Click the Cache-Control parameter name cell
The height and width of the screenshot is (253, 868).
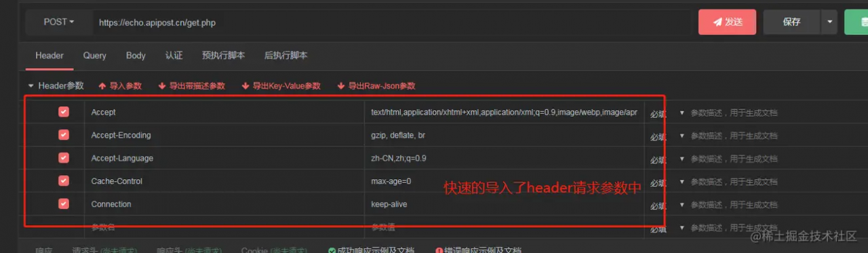(224, 181)
